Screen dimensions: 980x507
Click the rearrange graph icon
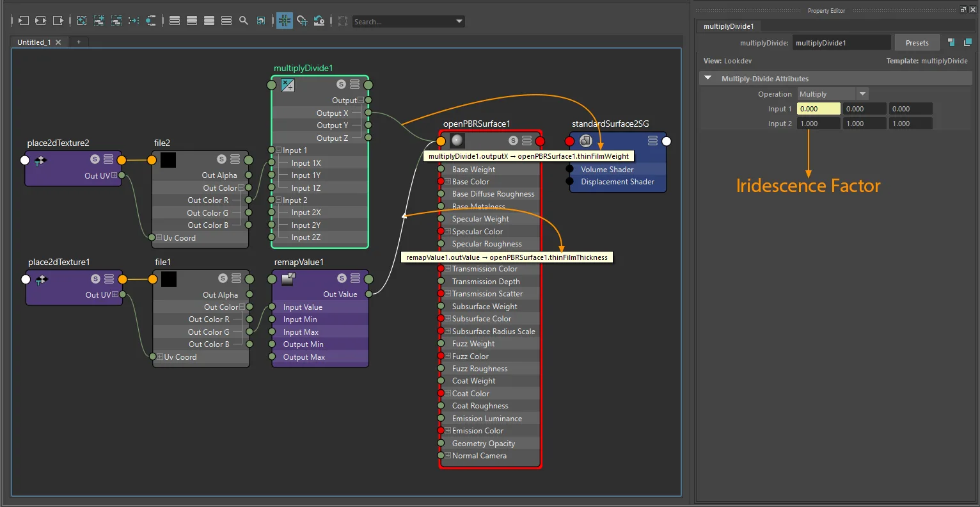133,21
